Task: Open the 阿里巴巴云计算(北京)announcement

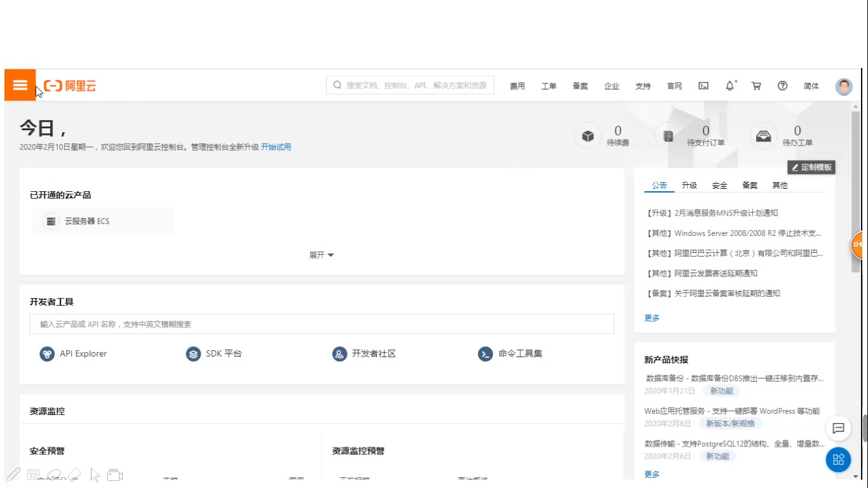Action: click(734, 253)
